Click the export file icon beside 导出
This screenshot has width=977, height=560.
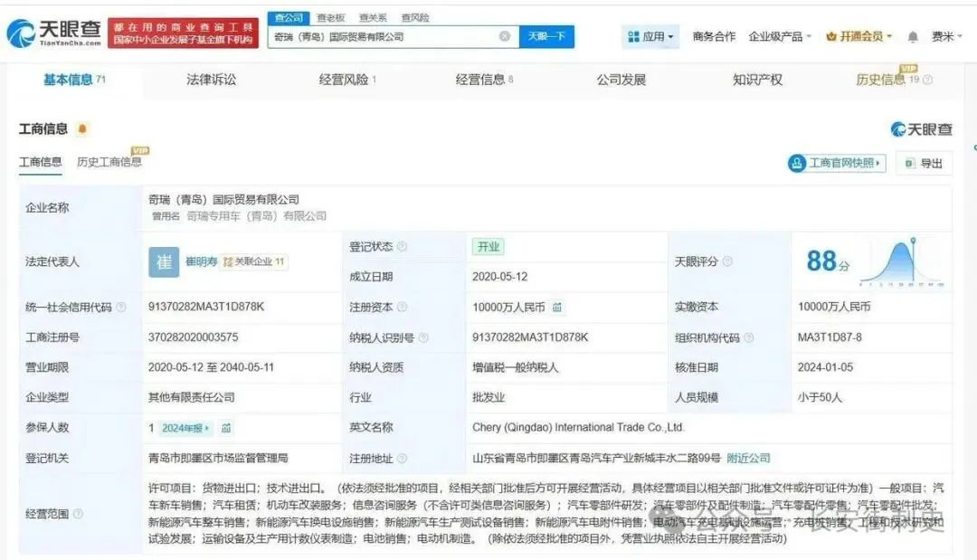pos(910,163)
